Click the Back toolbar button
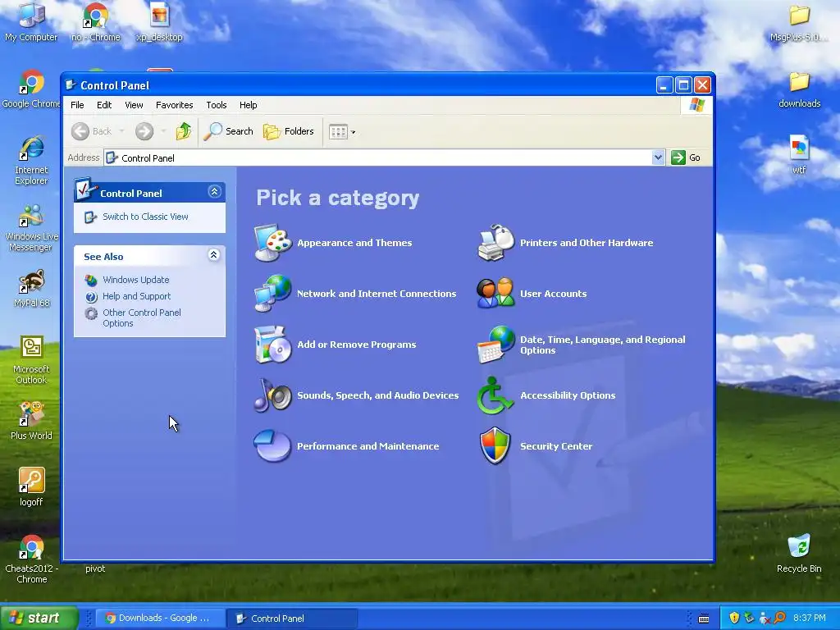840x630 pixels. tap(92, 131)
